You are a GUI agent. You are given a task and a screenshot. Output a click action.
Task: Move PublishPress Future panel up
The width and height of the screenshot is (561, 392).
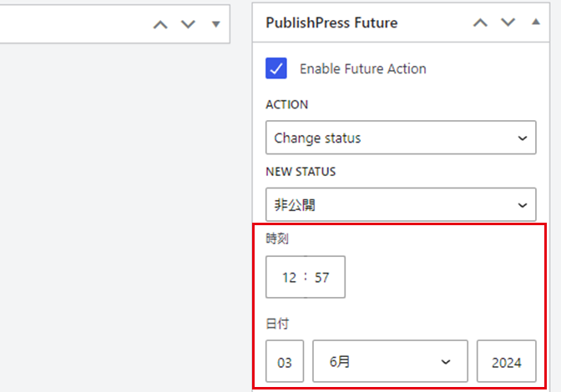[x=480, y=23]
